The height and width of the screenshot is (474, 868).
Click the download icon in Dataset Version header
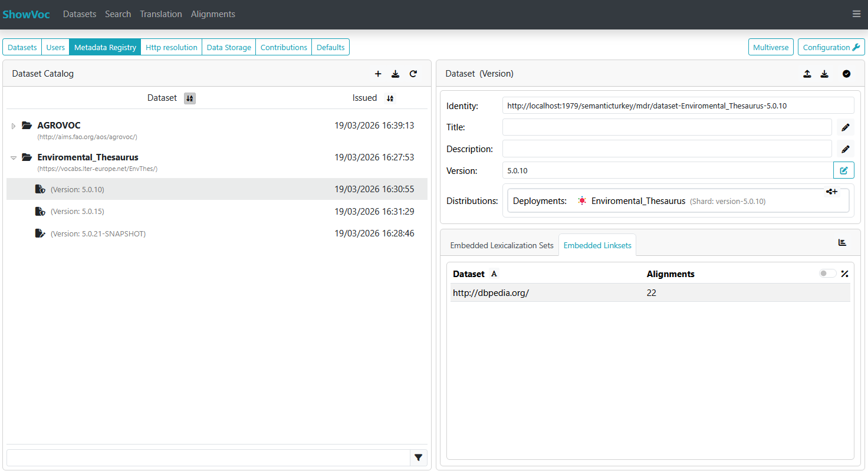pyautogui.click(x=825, y=74)
